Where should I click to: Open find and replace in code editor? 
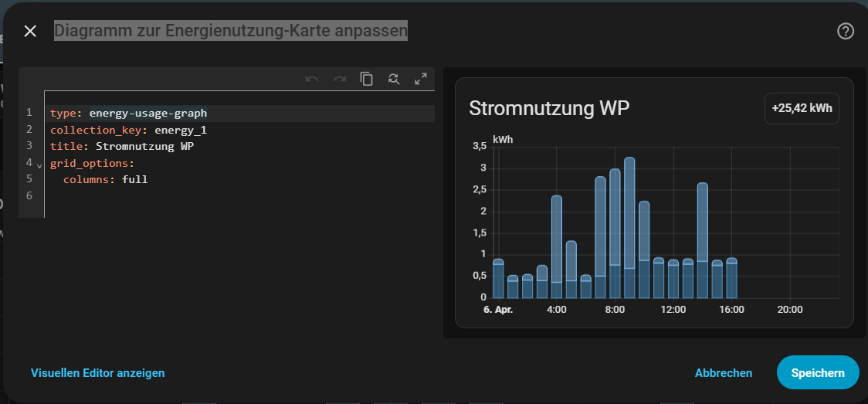pyautogui.click(x=394, y=79)
